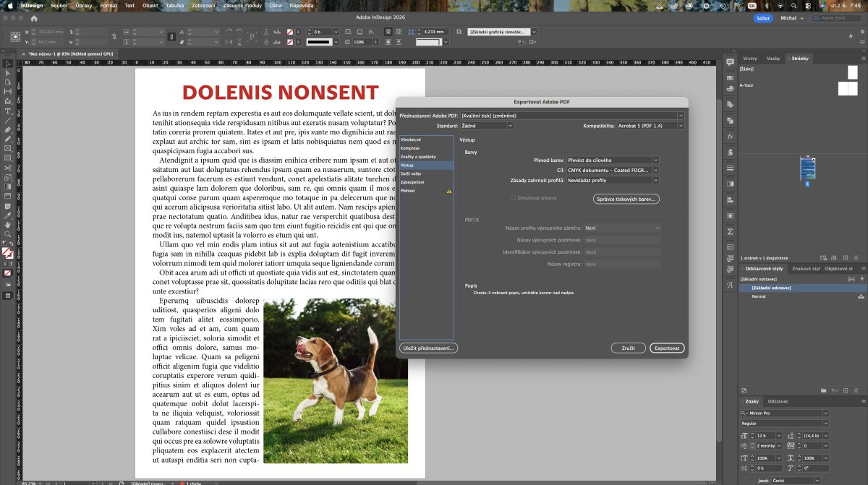This screenshot has height=485, width=868.
Task: Open Přednastavení Adobe PDF dropdown
Action: 572,115
